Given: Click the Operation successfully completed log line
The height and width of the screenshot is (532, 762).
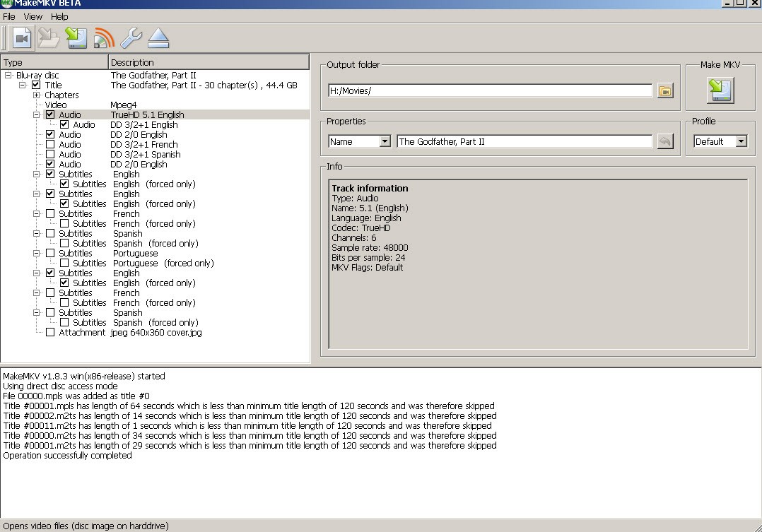Looking at the screenshot, I should click(68, 455).
